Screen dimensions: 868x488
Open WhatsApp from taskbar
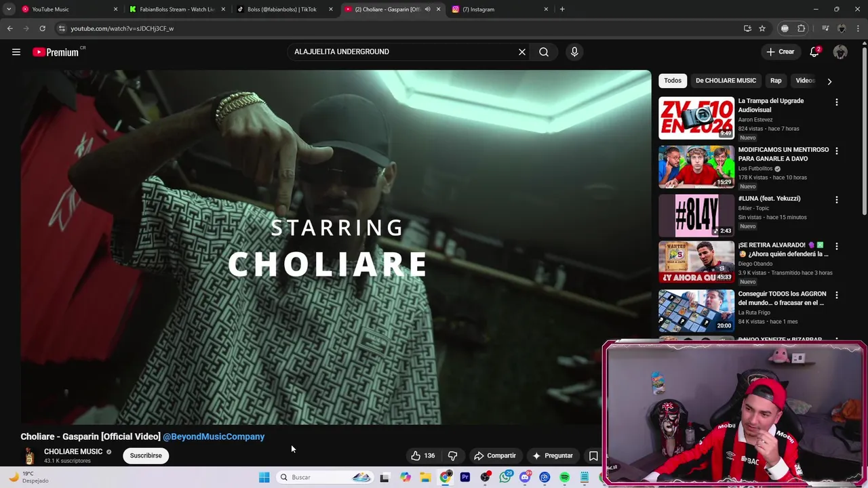pos(505,477)
